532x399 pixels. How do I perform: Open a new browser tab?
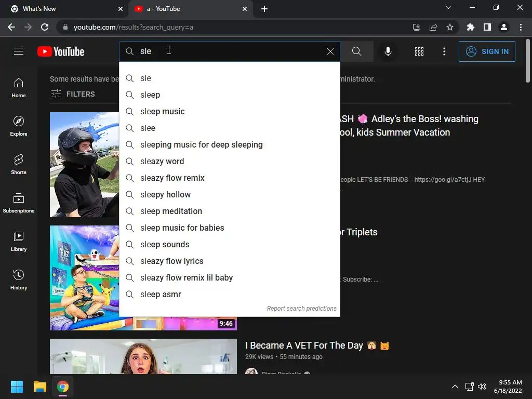click(x=264, y=9)
